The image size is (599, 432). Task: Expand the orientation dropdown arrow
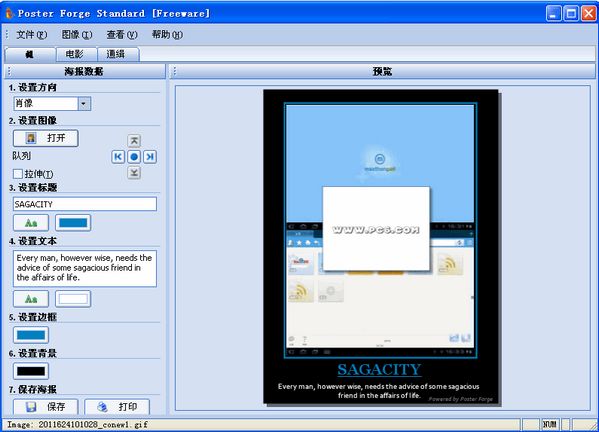pyautogui.click(x=84, y=104)
